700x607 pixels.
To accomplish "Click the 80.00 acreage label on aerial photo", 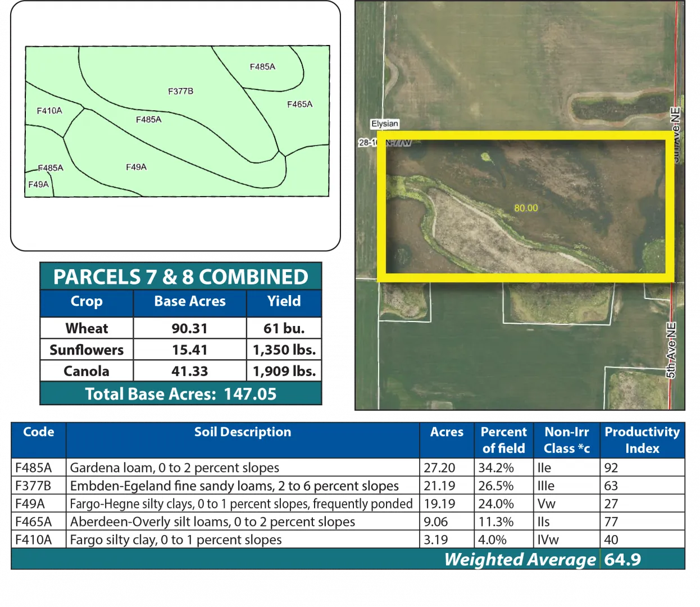I will [x=526, y=208].
